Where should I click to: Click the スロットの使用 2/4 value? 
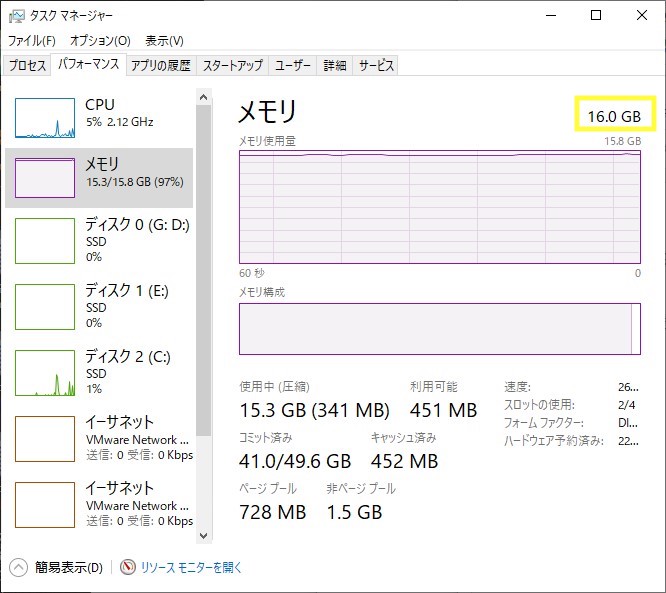pyautogui.click(x=626, y=405)
